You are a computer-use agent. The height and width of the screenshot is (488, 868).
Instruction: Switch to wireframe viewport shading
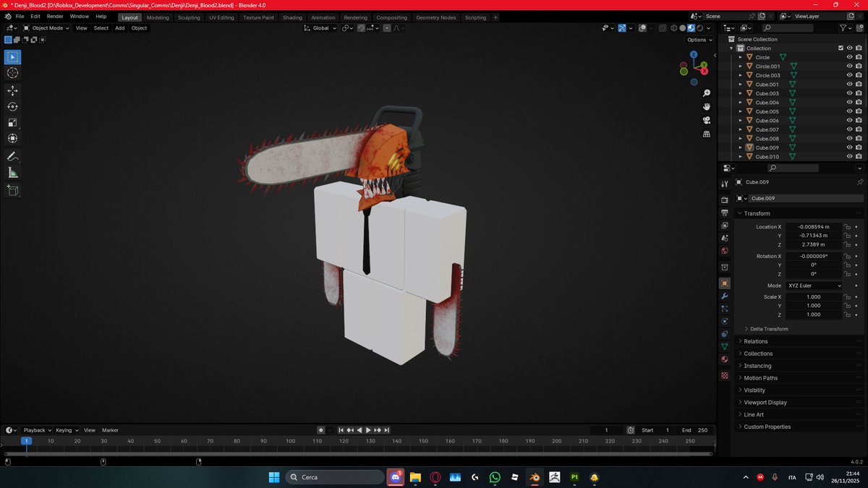[x=673, y=28]
